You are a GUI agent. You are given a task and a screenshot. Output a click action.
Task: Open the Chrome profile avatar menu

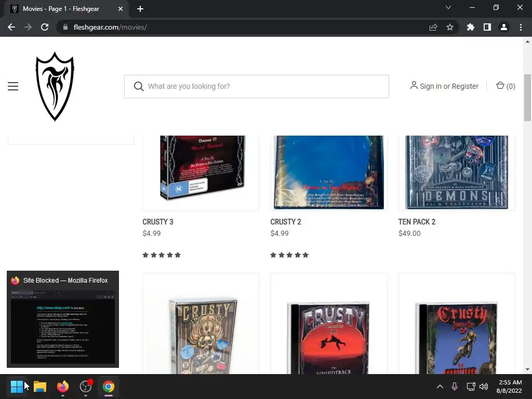point(504,27)
